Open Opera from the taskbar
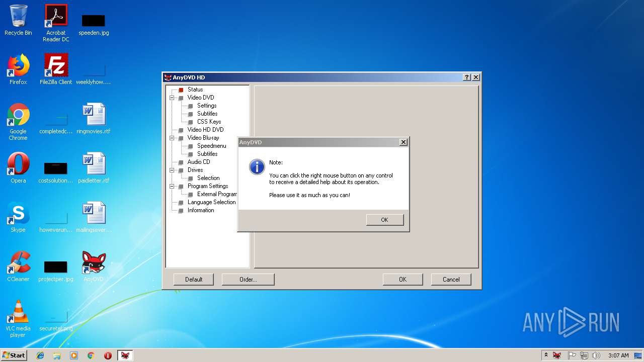The width and height of the screenshot is (644, 362). 108,355
